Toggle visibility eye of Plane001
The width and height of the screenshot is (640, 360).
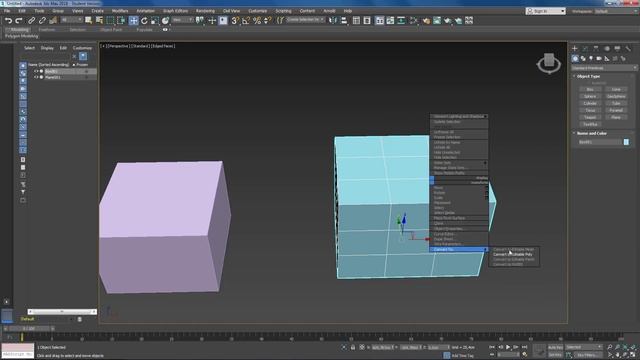[36, 77]
